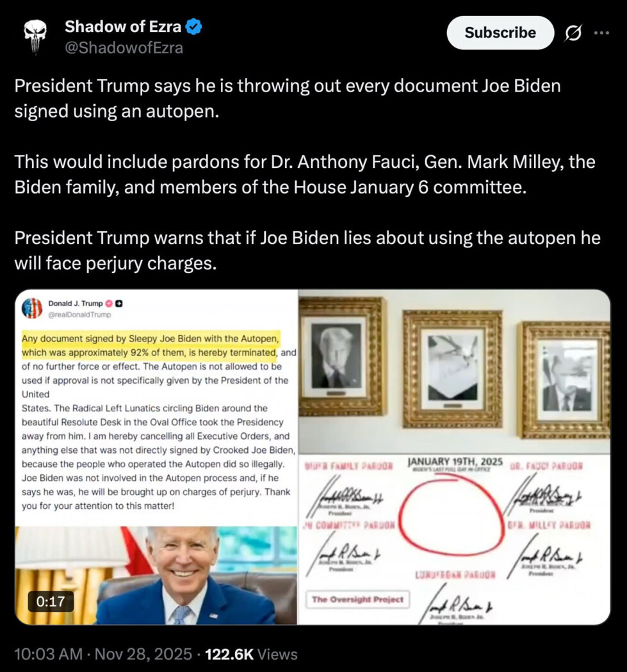Click the 0:17 video duration badge
This screenshot has height=672, width=627.
pyautogui.click(x=51, y=602)
